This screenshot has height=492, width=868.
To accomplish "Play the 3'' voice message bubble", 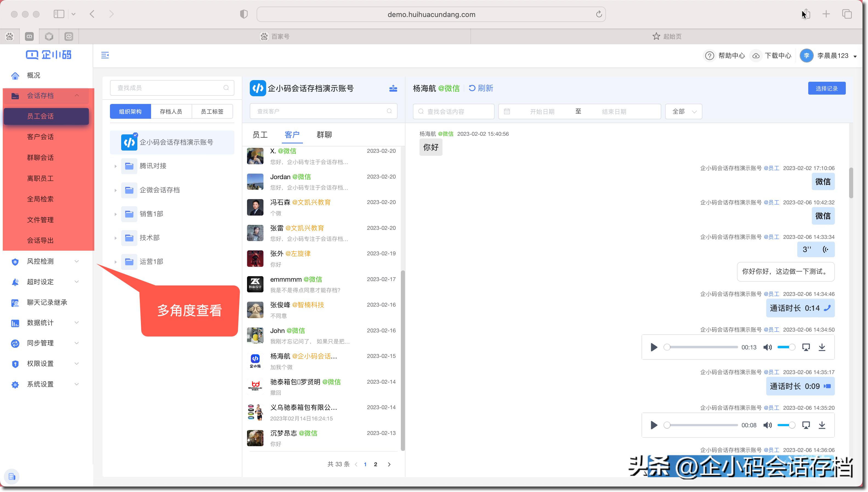I will [x=816, y=249].
